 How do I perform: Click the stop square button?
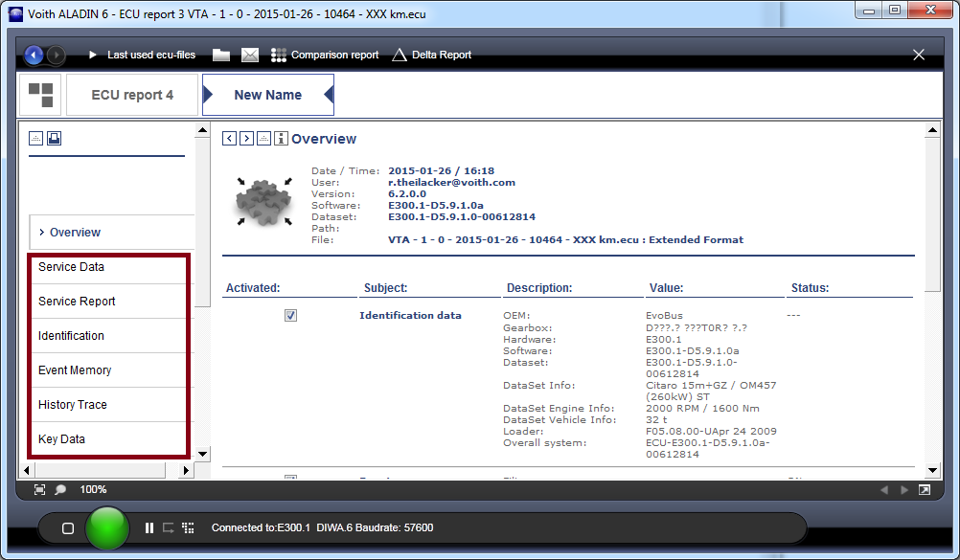68,528
